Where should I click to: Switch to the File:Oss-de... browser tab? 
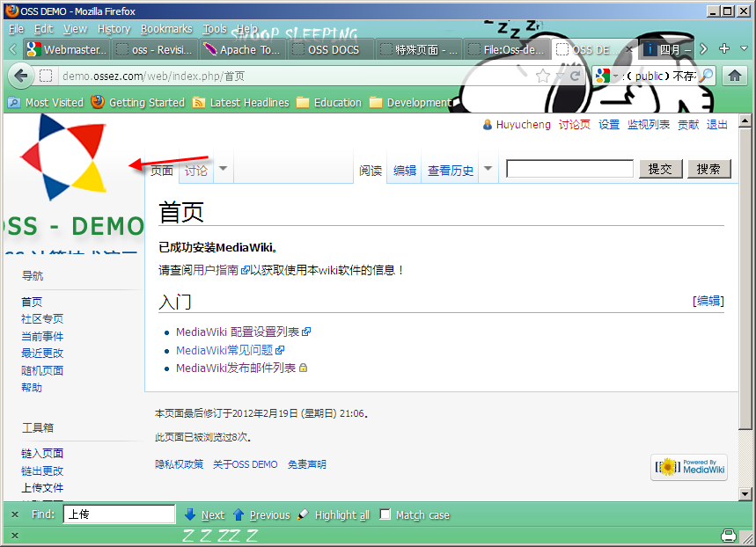(x=507, y=49)
